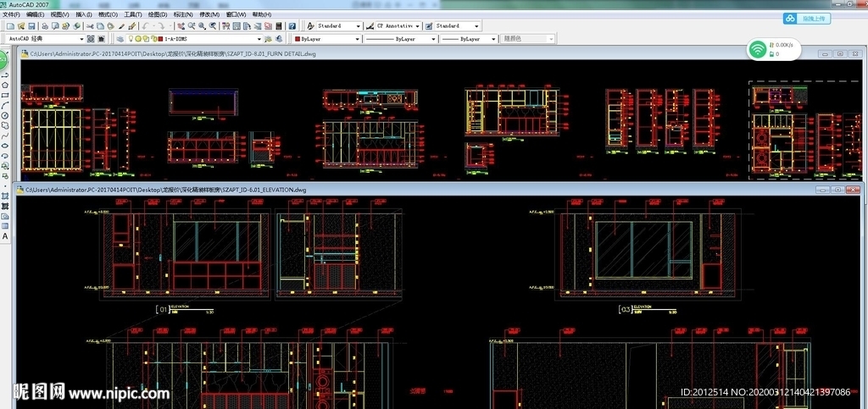Viewport: 868px width, 409px height.
Task: Click the Undo arrow icon
Action: click(x=146, y=26)
